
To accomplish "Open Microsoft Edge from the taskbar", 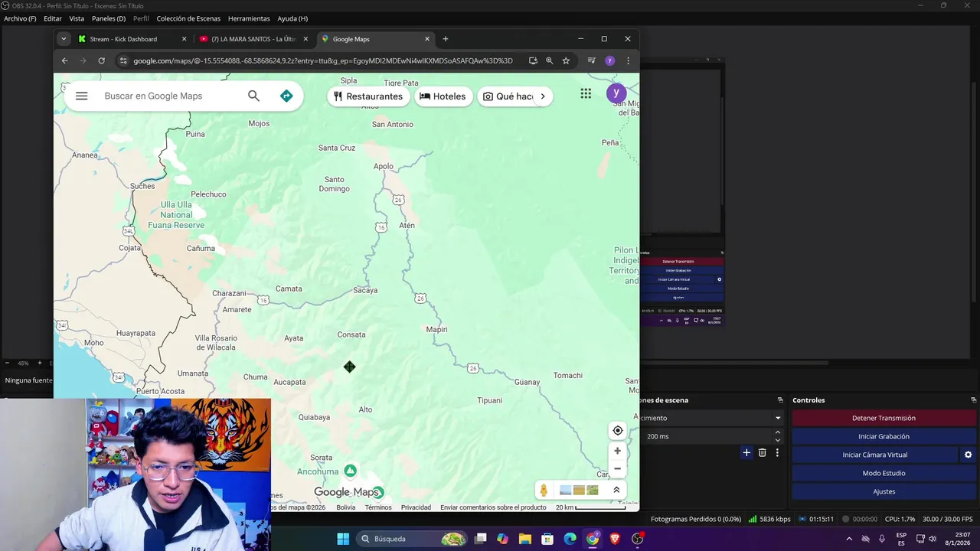I will (570, 539).
